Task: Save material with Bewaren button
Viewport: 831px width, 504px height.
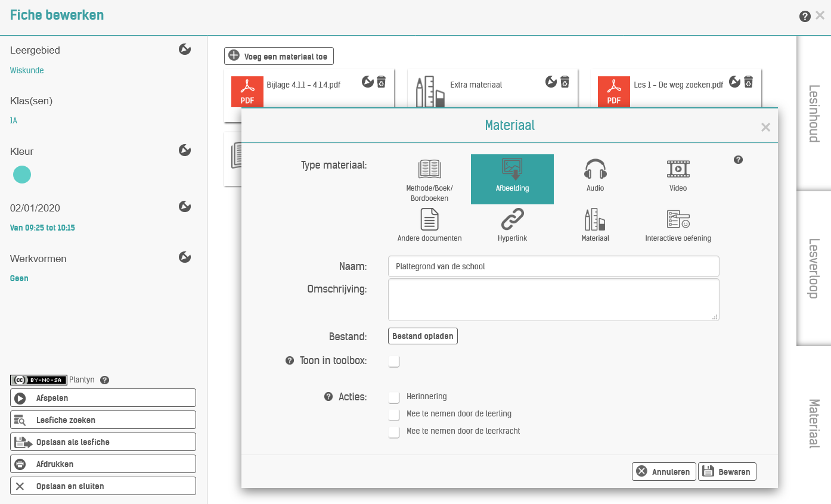Action: (x=727, y=471)
